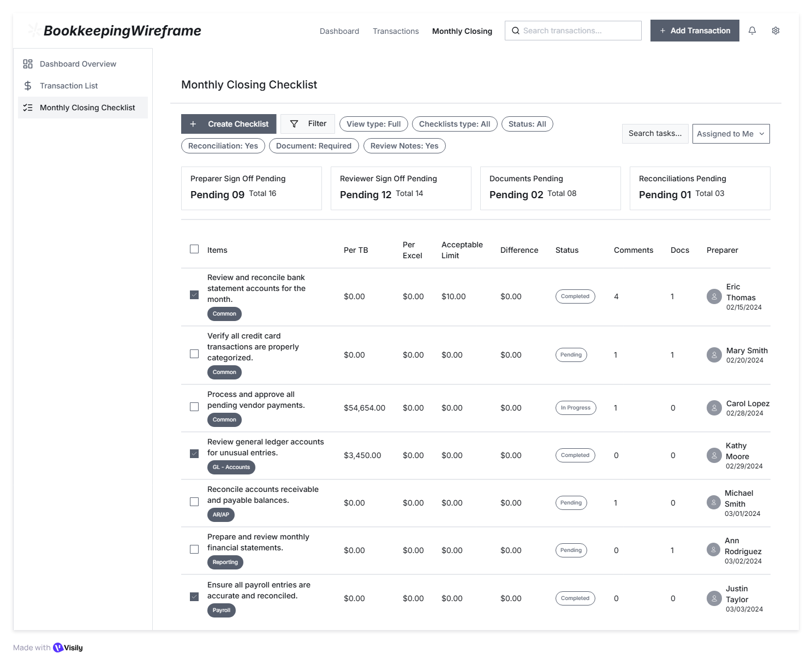Check the credit card transactions task checkbox
812x665 pixels.
[x=194, y=354]
